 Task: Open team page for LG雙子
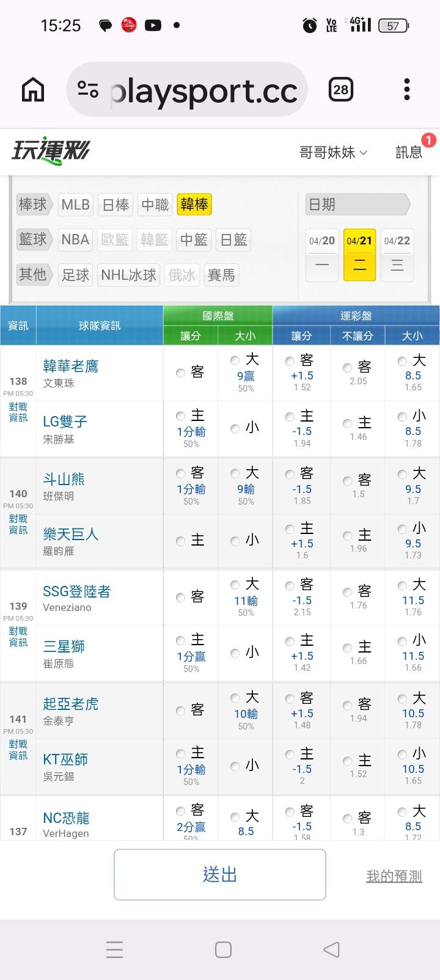[x=65, y=422]
